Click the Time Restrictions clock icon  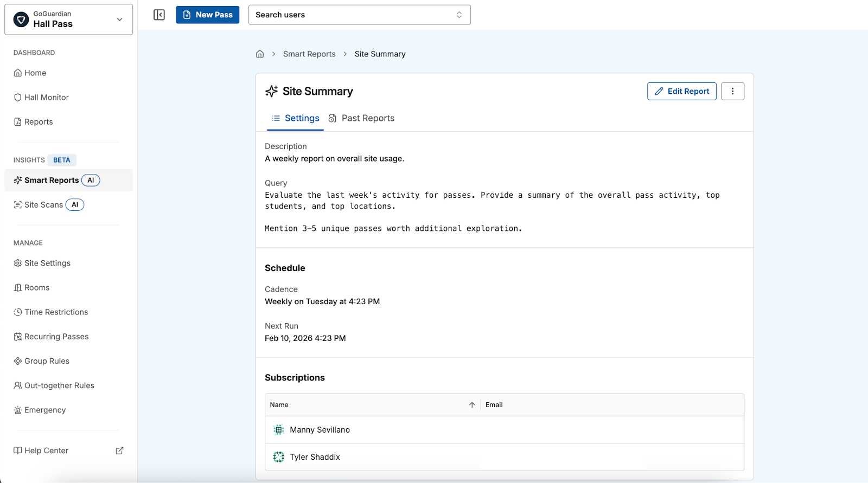(18, 312)
